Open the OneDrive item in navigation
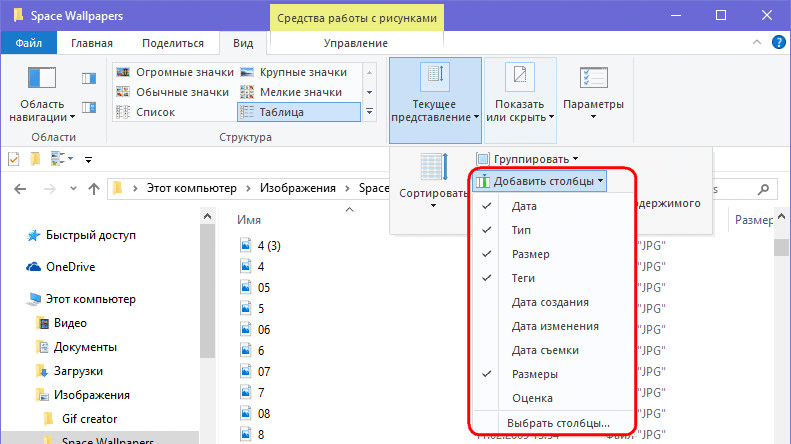This screenshot has height=444, width=791. tap(70, 267)
